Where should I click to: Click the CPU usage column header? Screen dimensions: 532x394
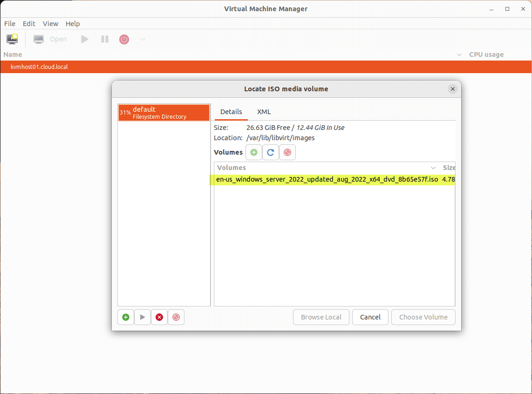pyautogui.click(x=486, y=54)
